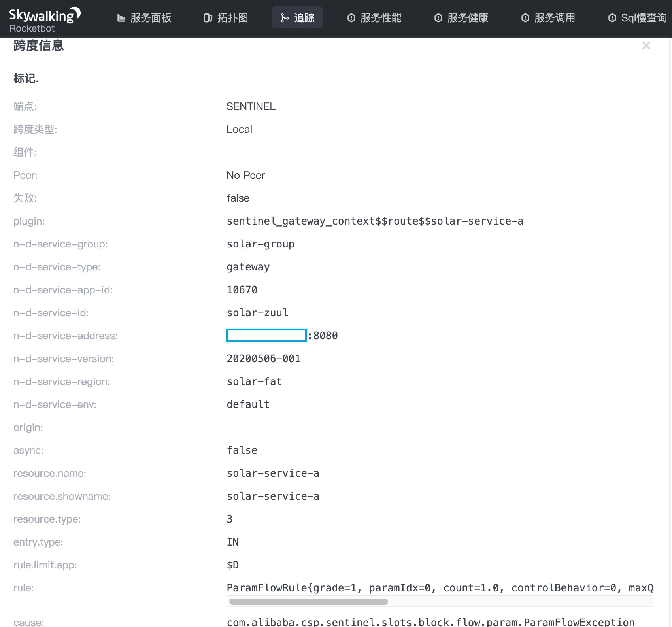Screen dimensions: 672x627
Task: Open 服务调用 via its icon
Action: pos(525,18)
